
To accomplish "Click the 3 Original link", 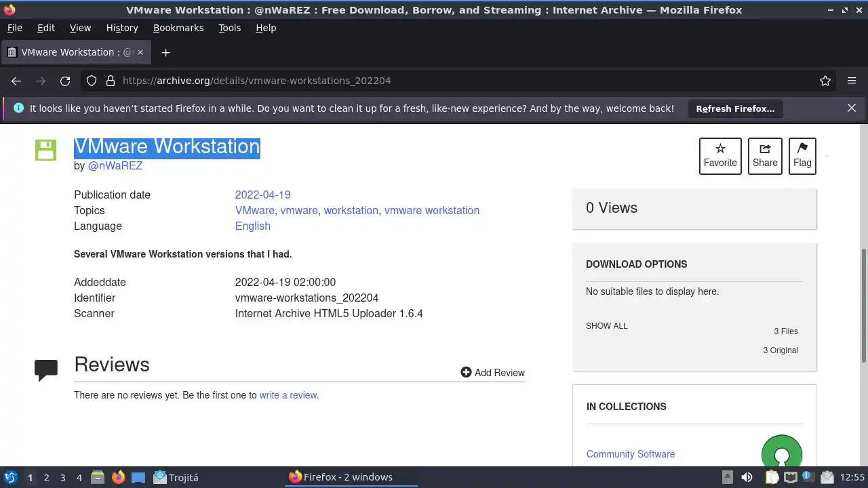I will 780,350.
